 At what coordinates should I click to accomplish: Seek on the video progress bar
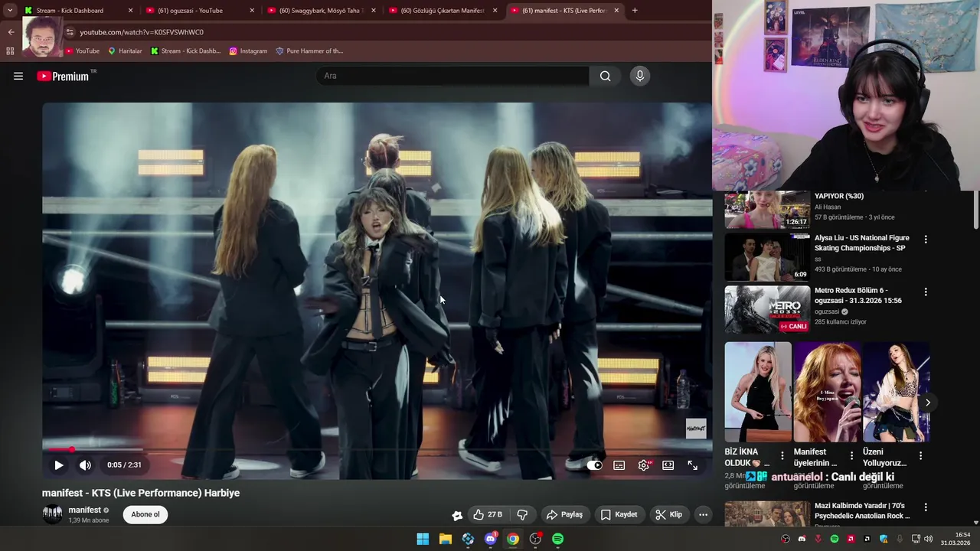click(377, 449)
